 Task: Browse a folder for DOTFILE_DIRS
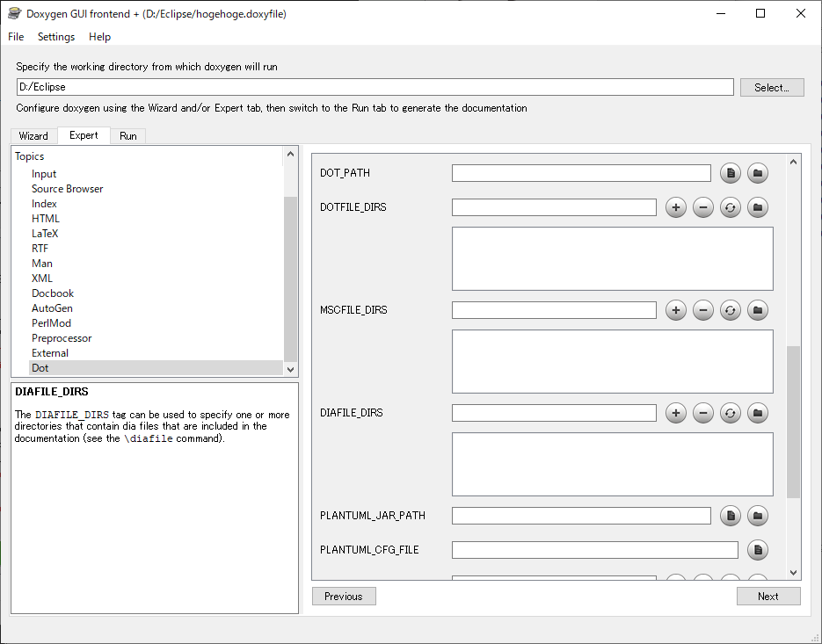[758, 207]
